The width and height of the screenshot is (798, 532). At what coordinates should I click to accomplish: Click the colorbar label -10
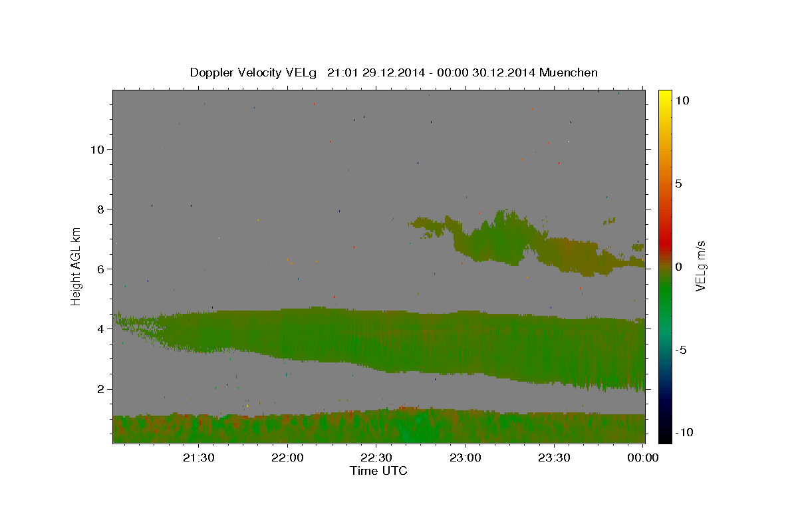coord(684,432)
